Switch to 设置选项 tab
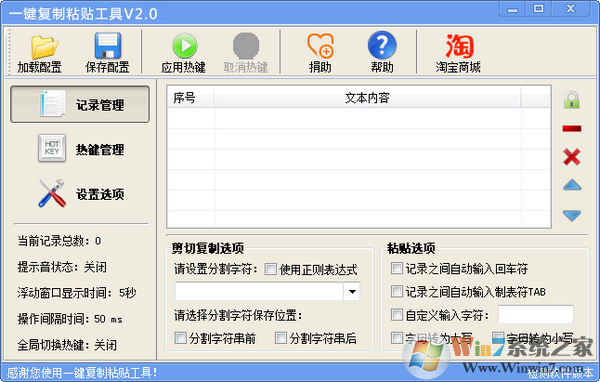Screen dimensions: 600x382 80,194
